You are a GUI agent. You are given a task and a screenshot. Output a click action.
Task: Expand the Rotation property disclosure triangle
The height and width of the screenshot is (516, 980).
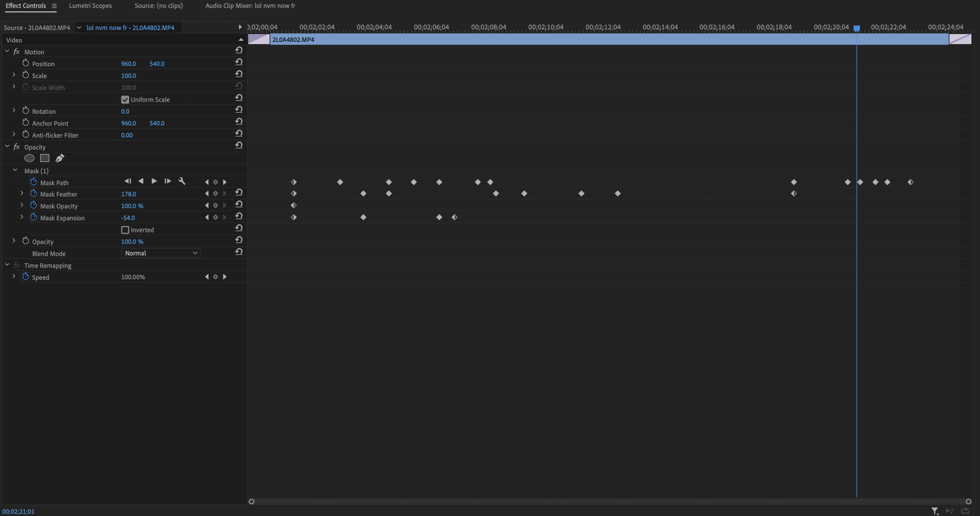[x=14, y=110]
